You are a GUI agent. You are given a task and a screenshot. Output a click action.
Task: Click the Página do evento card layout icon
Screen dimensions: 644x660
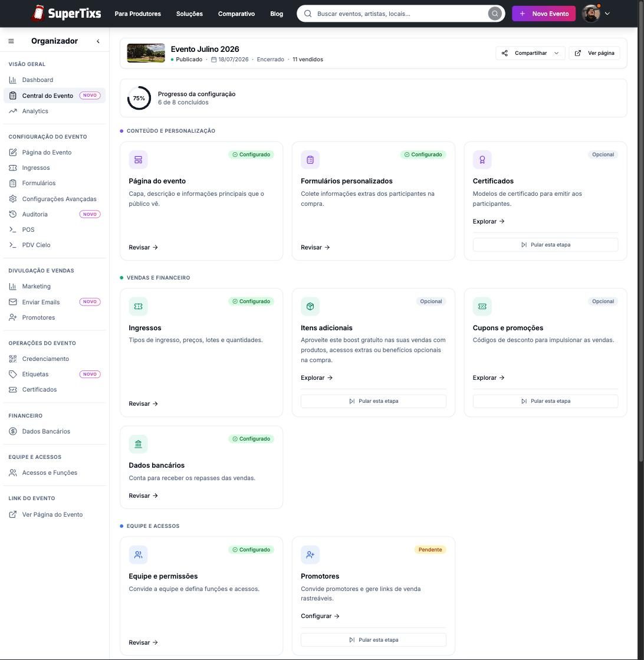pos(138,160)
